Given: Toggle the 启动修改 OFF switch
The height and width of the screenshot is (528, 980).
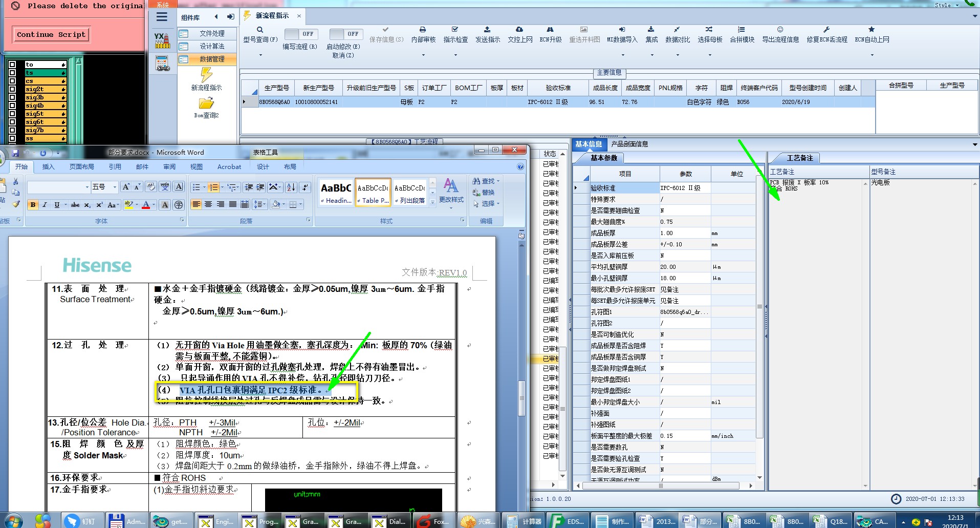Looking at the screenshot, I should point(345,34).
